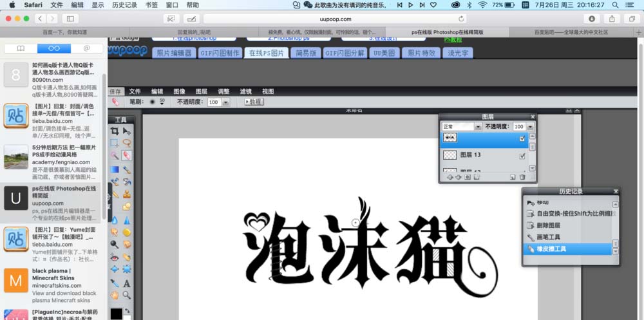This screenshot has height=320, width=644.
Task: Open black plasma Minecraft Skins reading item
Action: pyautogui.click(x=50, y=281)
